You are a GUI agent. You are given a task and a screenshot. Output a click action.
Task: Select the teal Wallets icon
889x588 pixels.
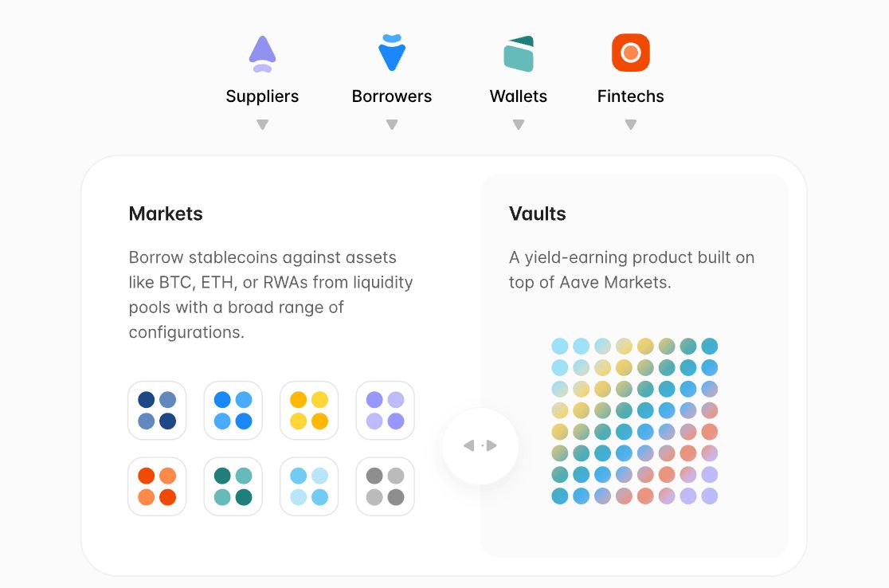(519, 53)
